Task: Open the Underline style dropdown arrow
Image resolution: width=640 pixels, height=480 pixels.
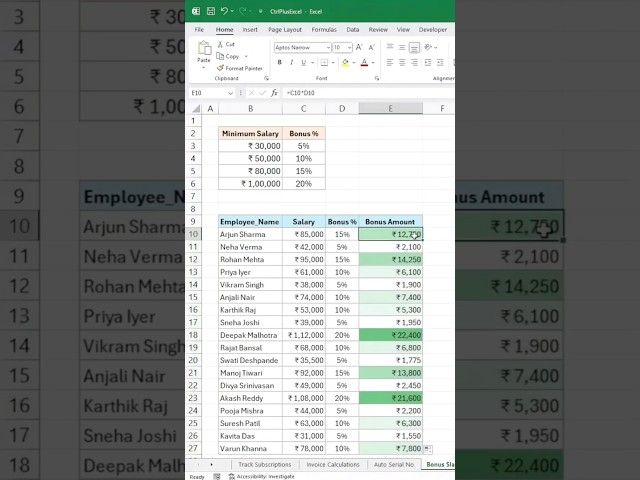Action: pyautogui.click(x=313, y=62)
